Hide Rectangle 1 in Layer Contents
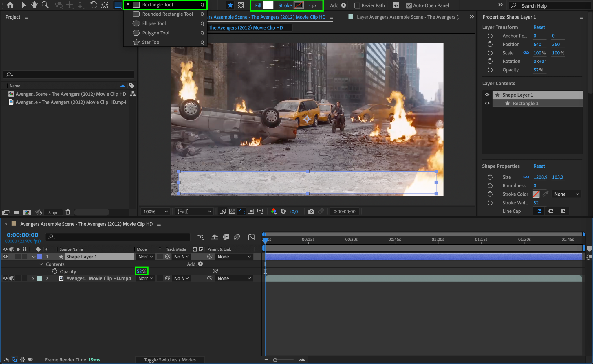 coord(487,103)
